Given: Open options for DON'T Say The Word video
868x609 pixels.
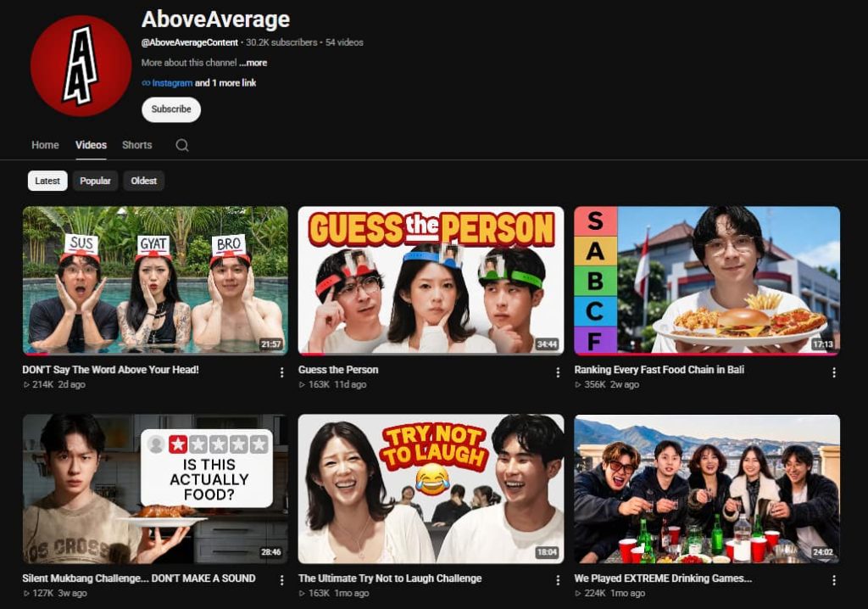Looking at the screenshot, I should [281, 372].
